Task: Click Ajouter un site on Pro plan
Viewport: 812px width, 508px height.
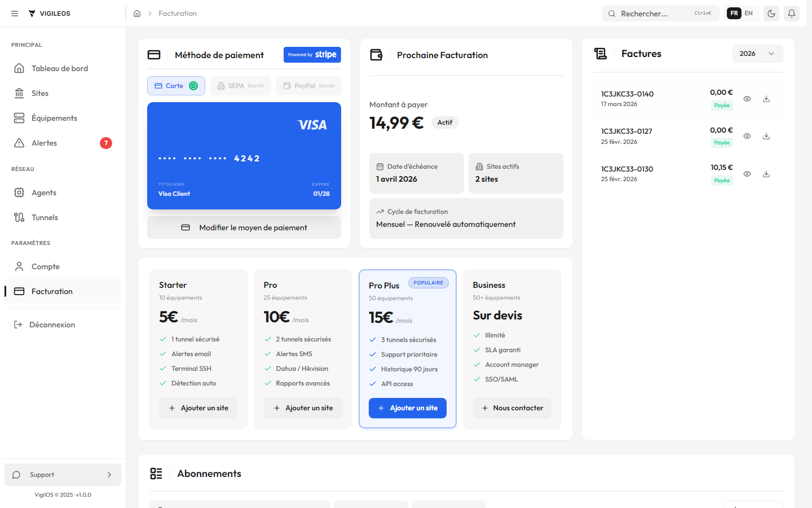Action: [x=303, y=408]
